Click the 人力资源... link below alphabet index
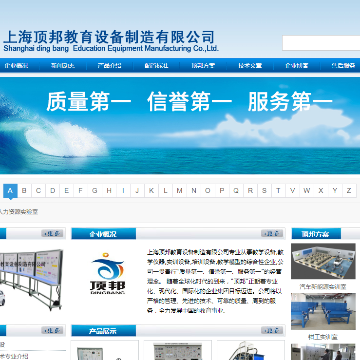 coord(19,212)
